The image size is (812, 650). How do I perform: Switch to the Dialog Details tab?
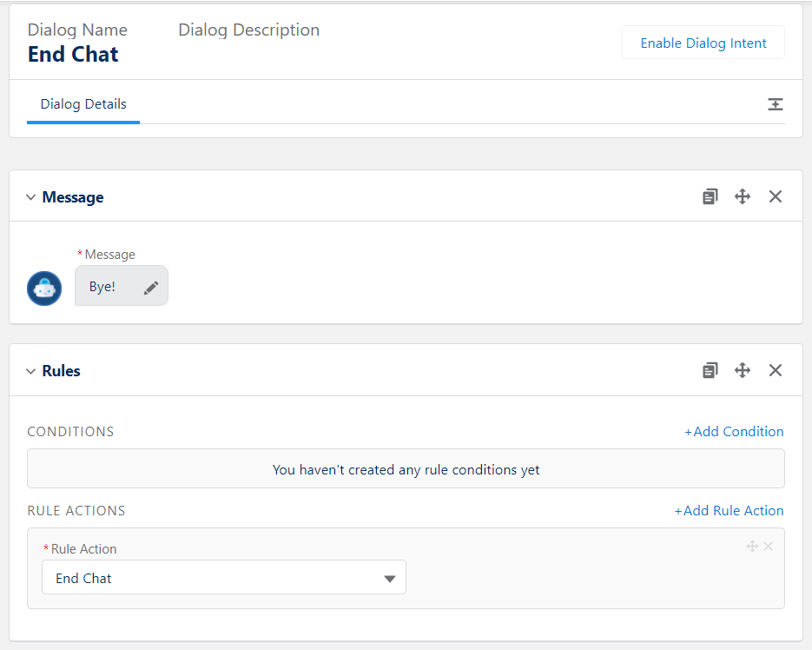click(x=83, y=104)
